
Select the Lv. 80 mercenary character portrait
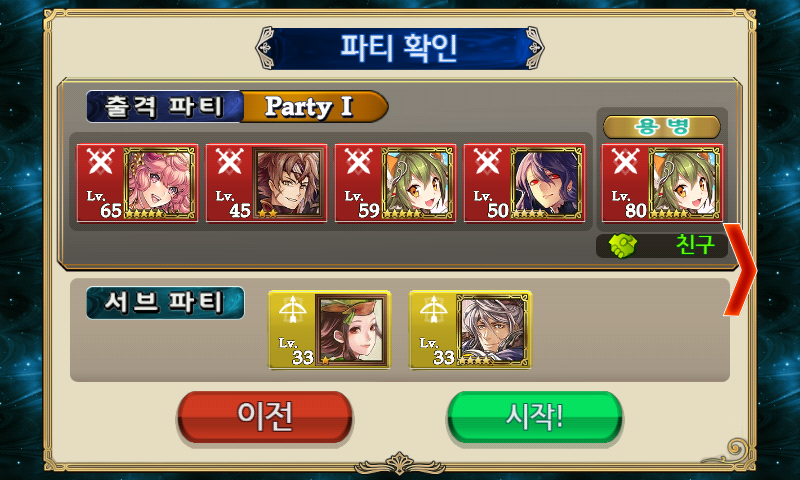pyautogui.click(x=684, y=183)
